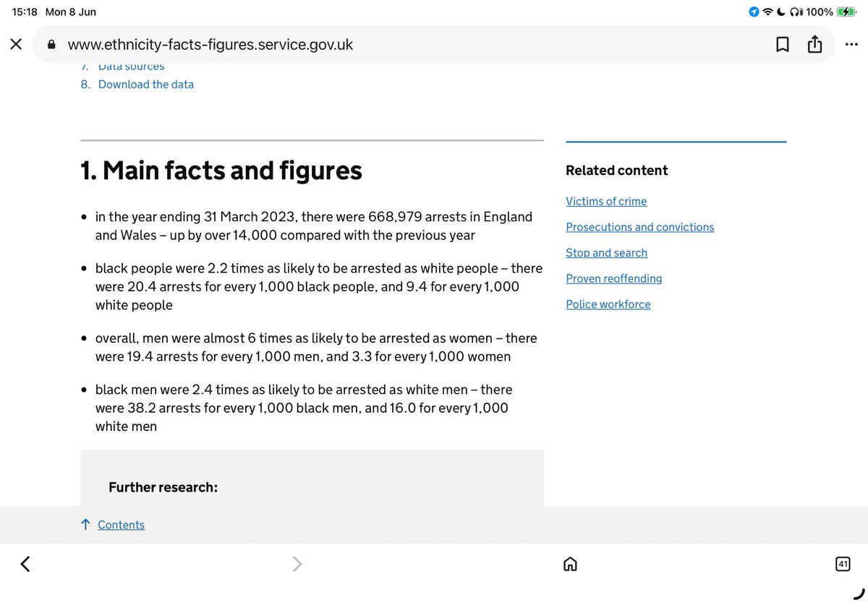Tap the date 'Mon 8 Jun' in status bar

[71, 12]
